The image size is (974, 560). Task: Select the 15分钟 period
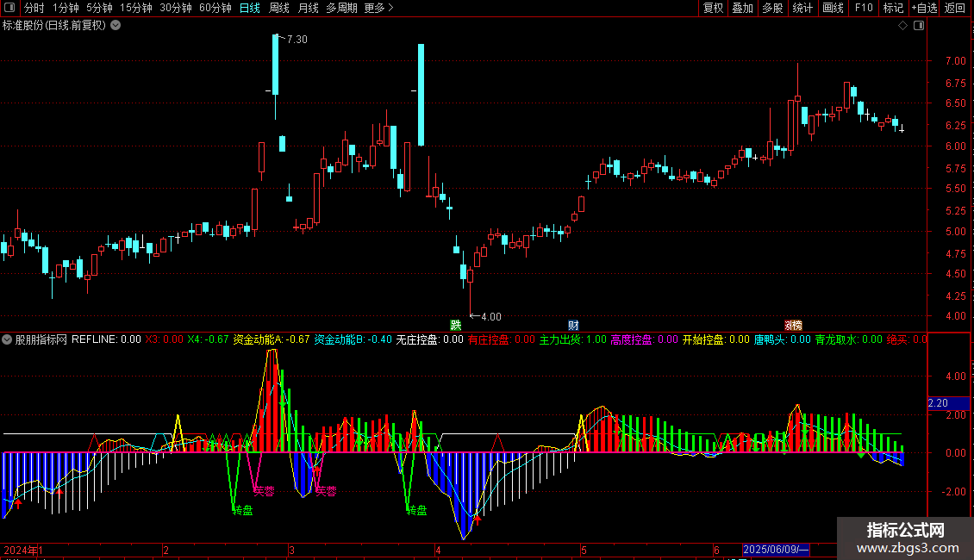tap(136, 8)
